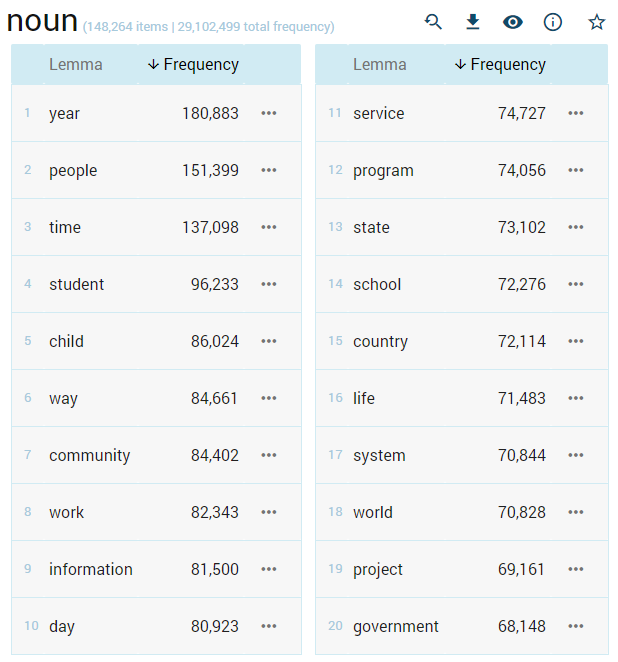
Task: Click the frequency value 137,098
Action: 210,228
